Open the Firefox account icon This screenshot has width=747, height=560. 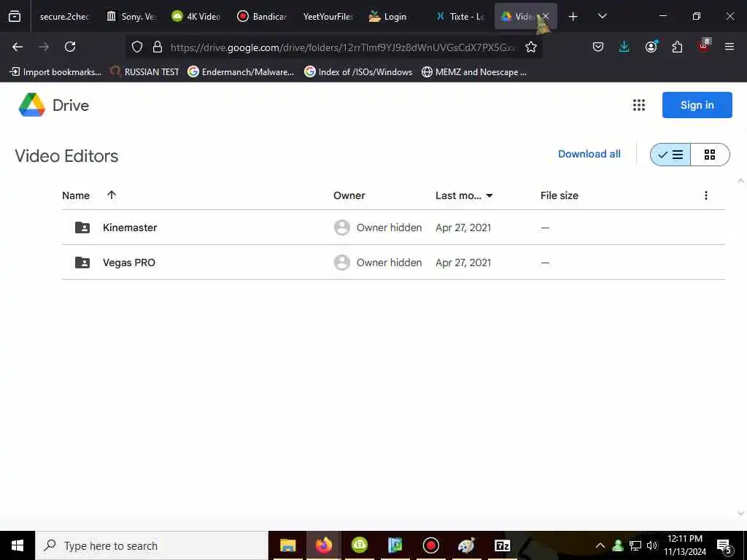[651, 47]
